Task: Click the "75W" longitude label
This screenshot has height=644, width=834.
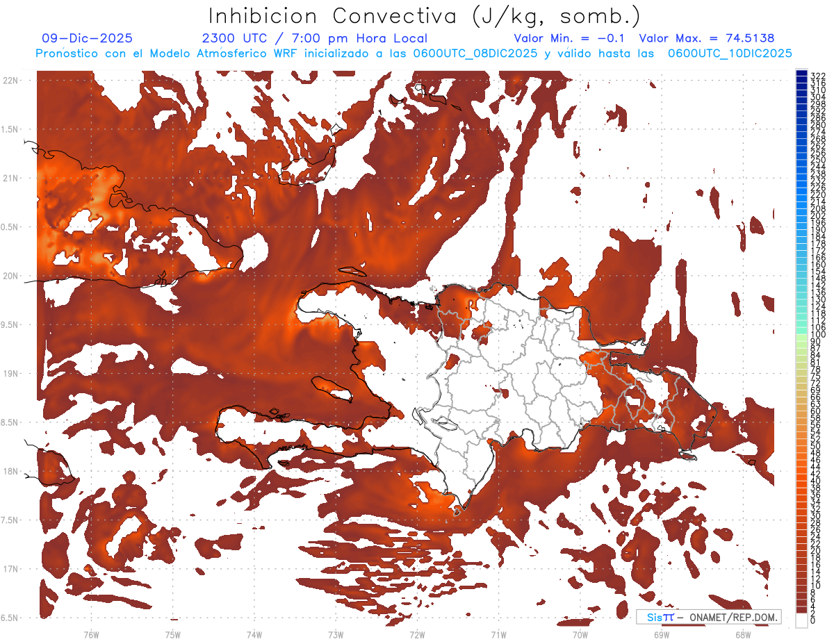Action: pyautogui.click(x=172, y=634)
